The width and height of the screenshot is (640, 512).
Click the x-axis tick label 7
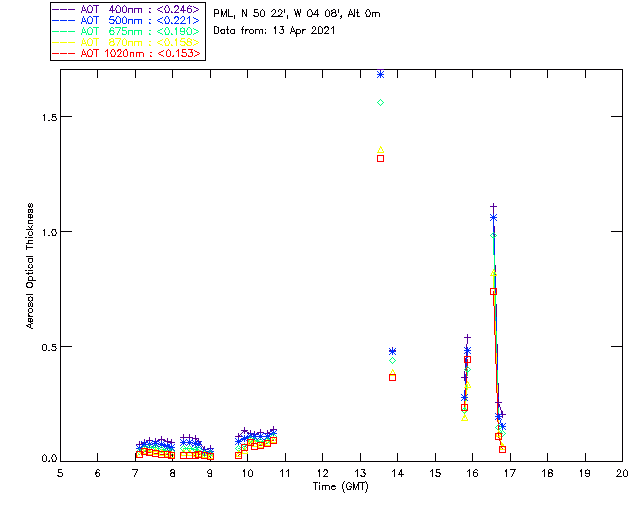pos(135,473)
